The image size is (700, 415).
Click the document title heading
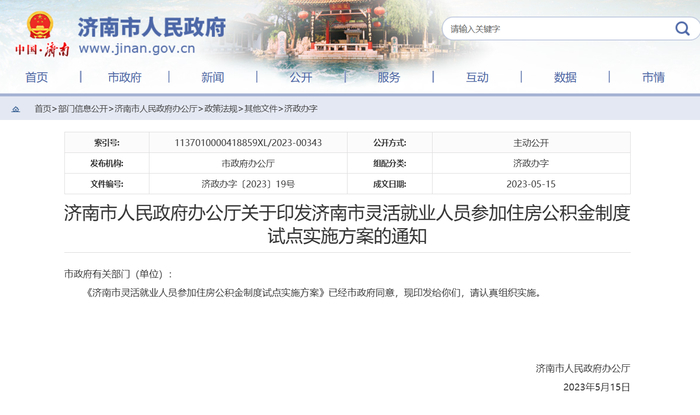[x=347, y=224]
